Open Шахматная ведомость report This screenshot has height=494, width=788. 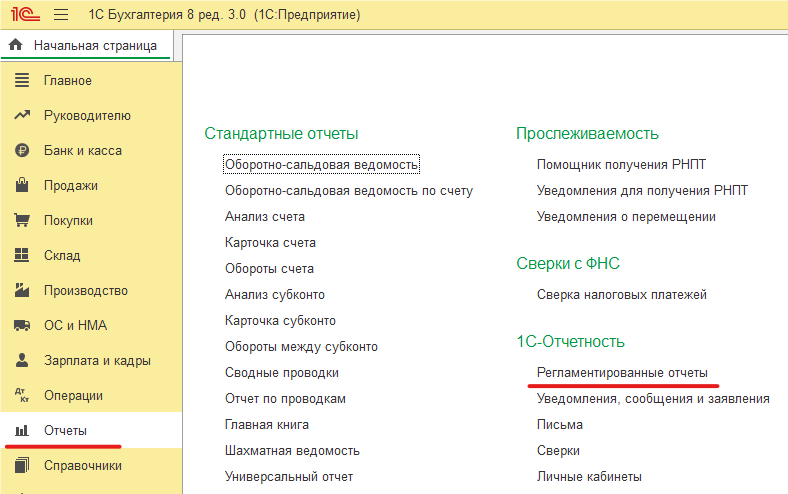pyautogui.click(x=292, y=451)
